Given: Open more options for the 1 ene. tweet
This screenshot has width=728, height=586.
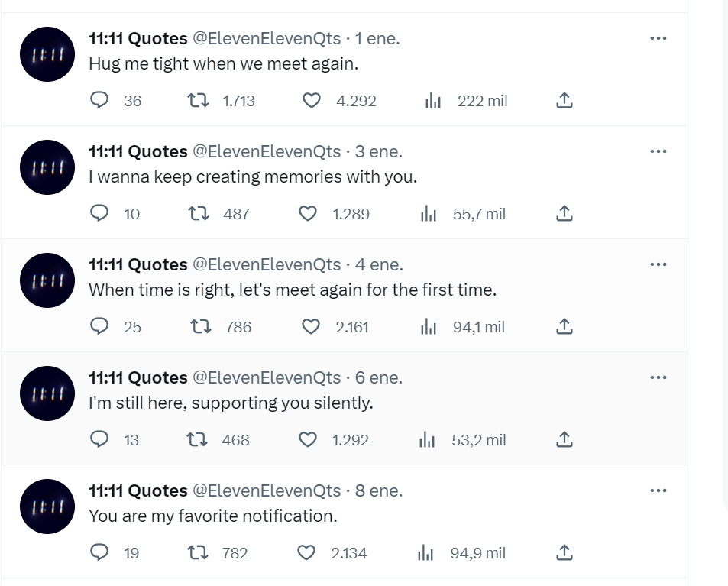Looking at the screenshot, I should coord(658,38).
